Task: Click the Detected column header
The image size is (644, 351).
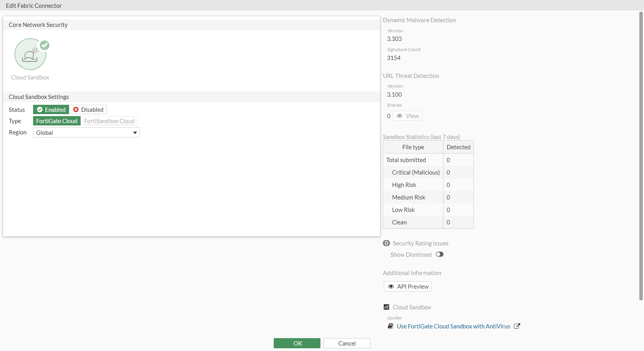Action: click(458, 147)
